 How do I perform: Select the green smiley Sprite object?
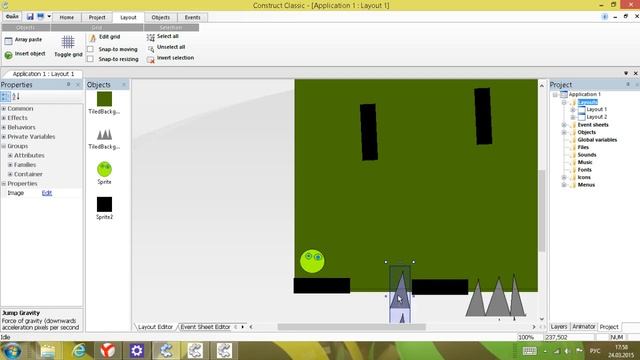pyautogui.click(x=104, y=169)
